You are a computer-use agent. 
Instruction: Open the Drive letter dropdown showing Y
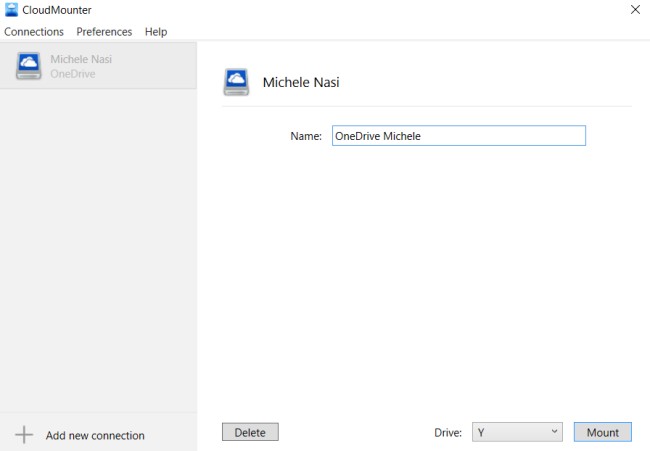pos(517,432)
